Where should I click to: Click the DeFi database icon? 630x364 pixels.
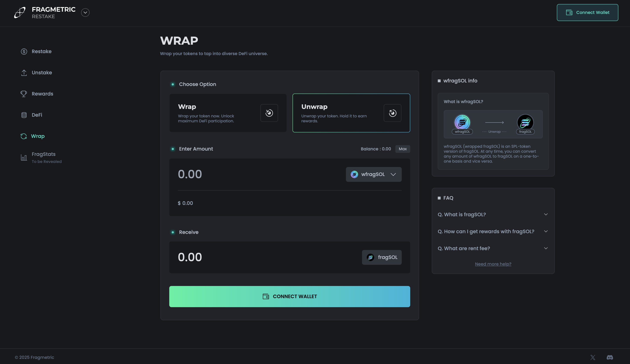pos(24,115)
